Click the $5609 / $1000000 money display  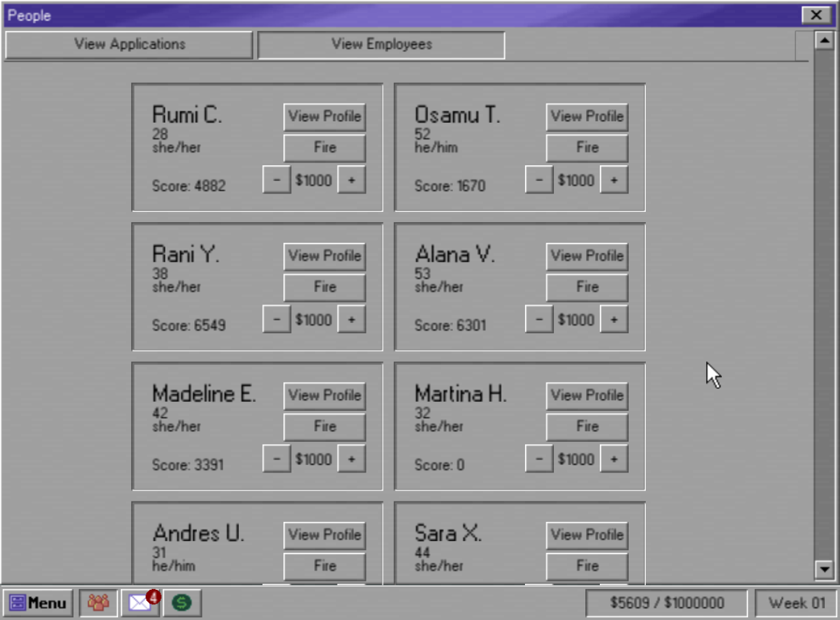(666, 604)
